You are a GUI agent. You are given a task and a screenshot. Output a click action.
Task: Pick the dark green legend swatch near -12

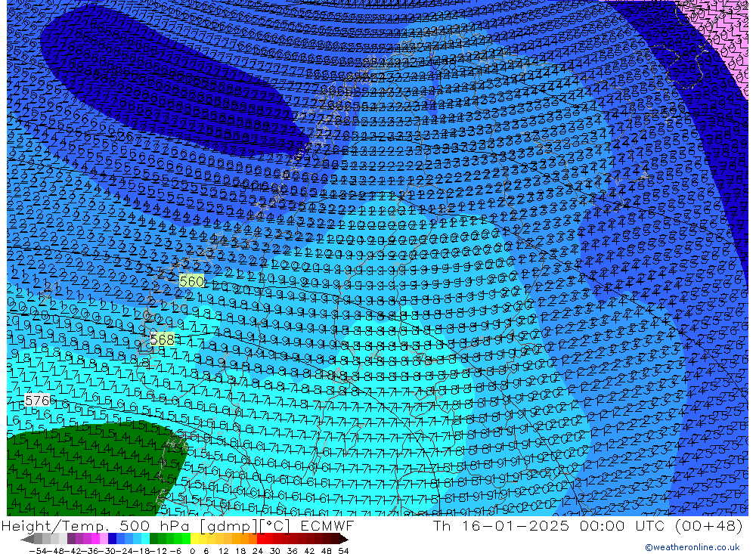[x=153, y=539]
